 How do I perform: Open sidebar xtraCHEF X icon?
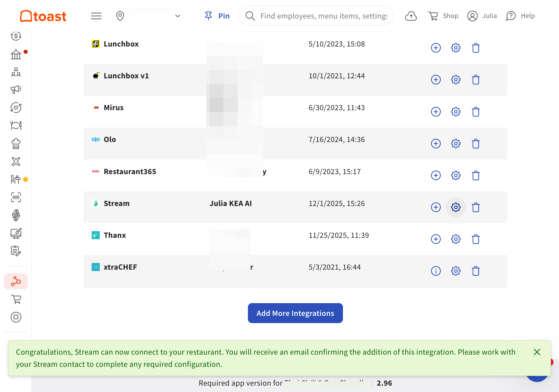pos(16,161)
